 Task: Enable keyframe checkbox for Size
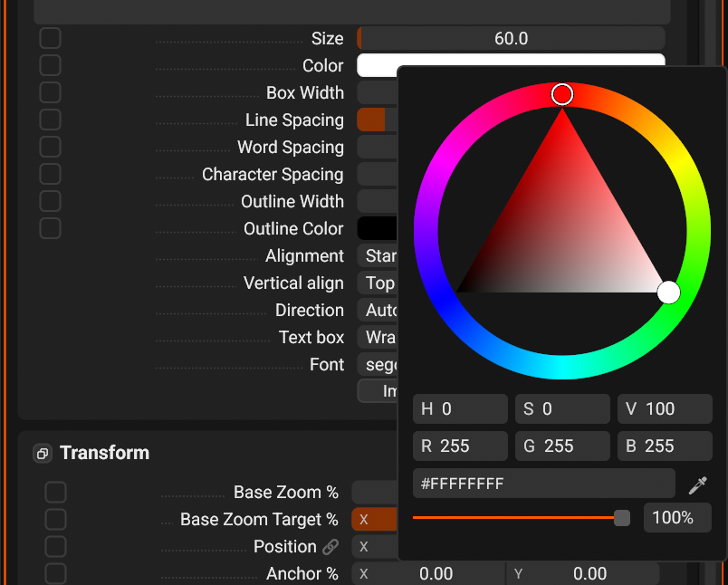click(50, 38)
